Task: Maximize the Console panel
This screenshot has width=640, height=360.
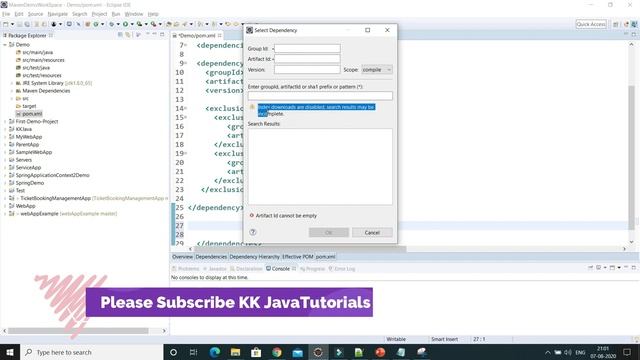Action: [x=634, y=268]
